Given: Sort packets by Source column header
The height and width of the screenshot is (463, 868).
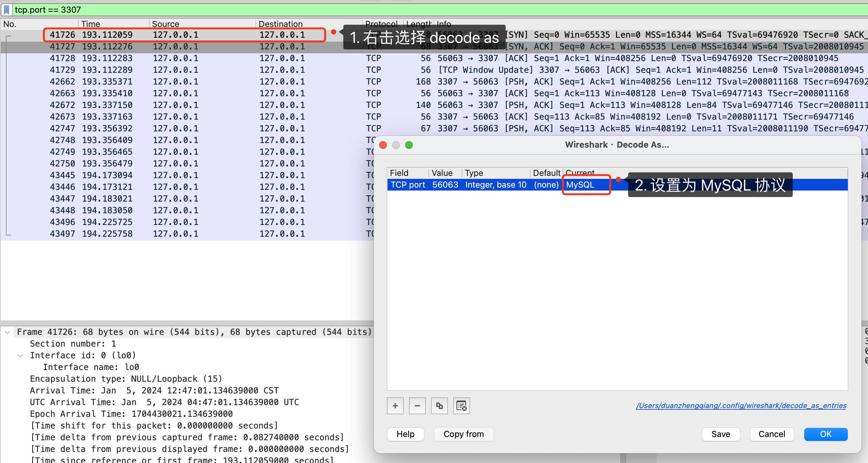Looking at the screenshot, I should [165, 24].
